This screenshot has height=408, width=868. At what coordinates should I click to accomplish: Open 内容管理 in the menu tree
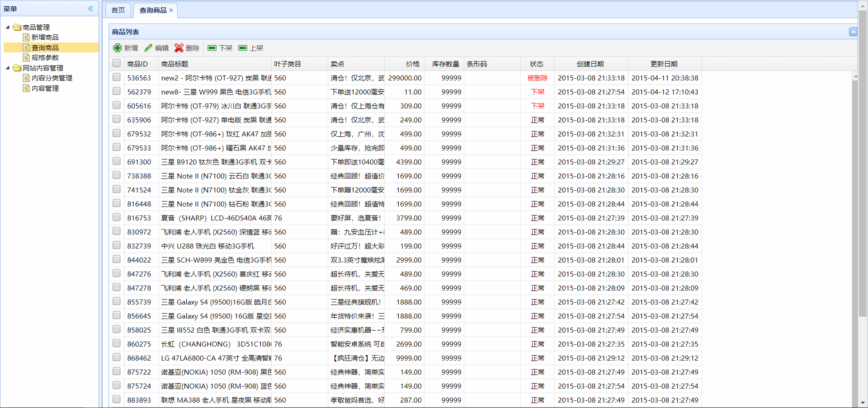[x=45, y=88]
